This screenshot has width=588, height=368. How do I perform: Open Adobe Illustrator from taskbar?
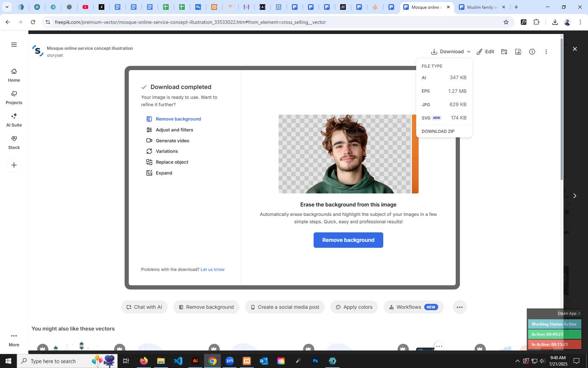195,361
